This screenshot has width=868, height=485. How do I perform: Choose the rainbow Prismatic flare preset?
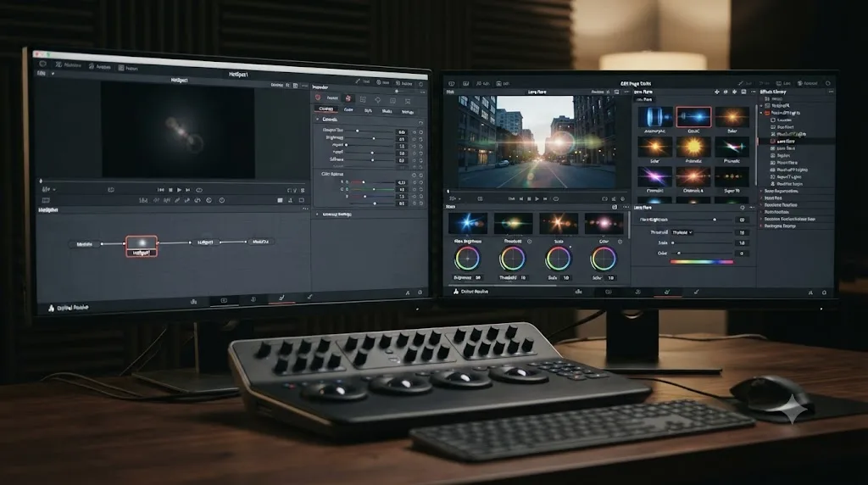click(732, 148)
